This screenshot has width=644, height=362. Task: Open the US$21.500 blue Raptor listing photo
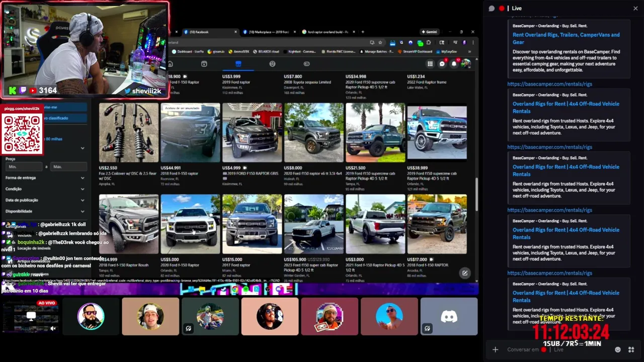(x=375, y=133)
